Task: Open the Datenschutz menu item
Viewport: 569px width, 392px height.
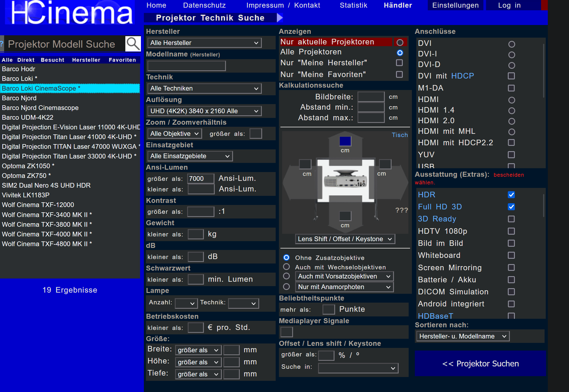Action: coord(204,5)
